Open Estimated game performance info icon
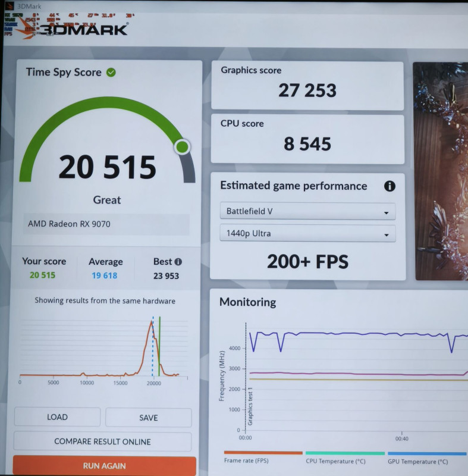Image resolution: width=468 pixels, height=476 pixels. tap(390, 186)
